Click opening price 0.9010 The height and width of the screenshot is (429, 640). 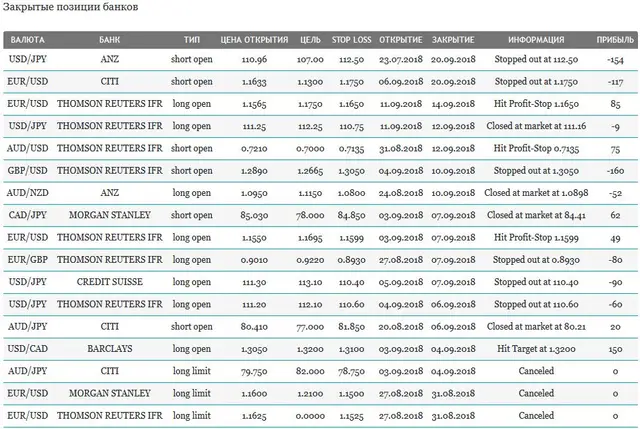(x=254, y=260)
